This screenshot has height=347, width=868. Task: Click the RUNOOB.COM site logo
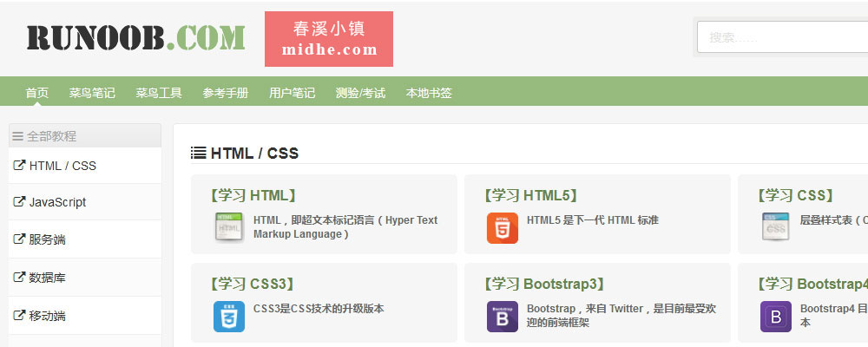pos(136,38)
